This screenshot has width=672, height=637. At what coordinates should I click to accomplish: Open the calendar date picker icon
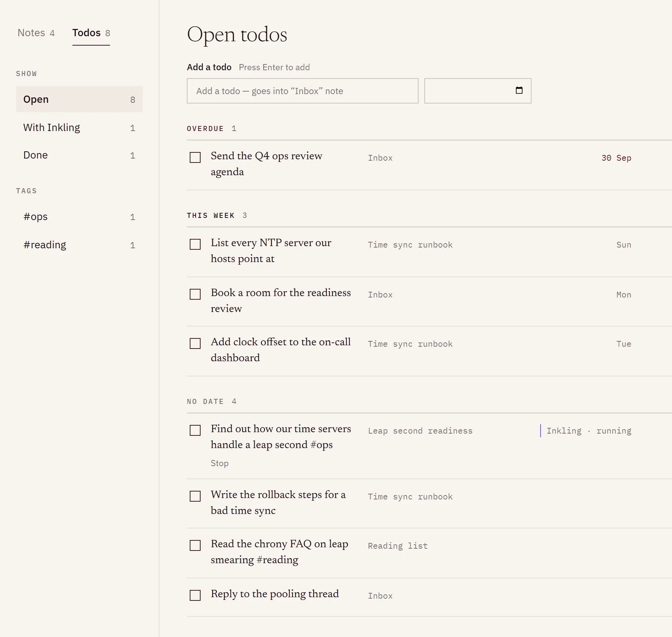[519, 90]
